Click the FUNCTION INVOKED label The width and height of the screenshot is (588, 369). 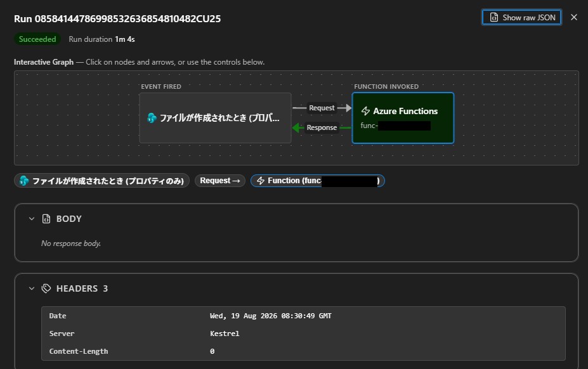click(386, 87)
